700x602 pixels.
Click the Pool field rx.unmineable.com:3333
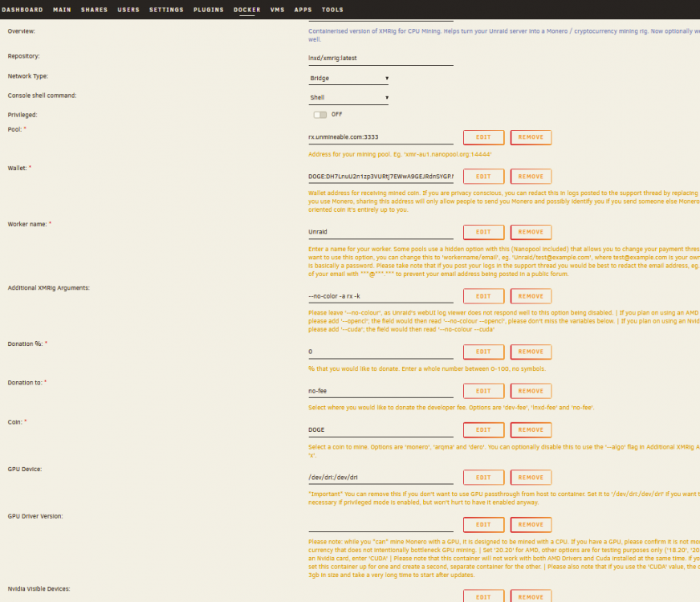click(x=381, y=137)
